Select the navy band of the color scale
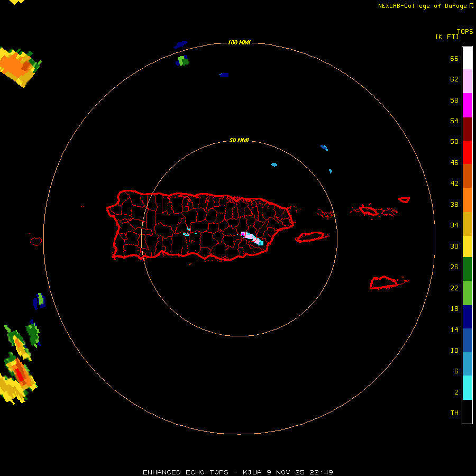Image resolution: width=476 pixels, height=476 pixels. 467,317
